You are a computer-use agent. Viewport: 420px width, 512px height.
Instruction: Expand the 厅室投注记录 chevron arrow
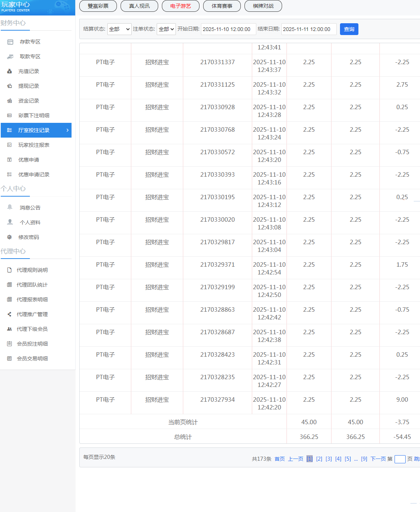pos(67,130)
